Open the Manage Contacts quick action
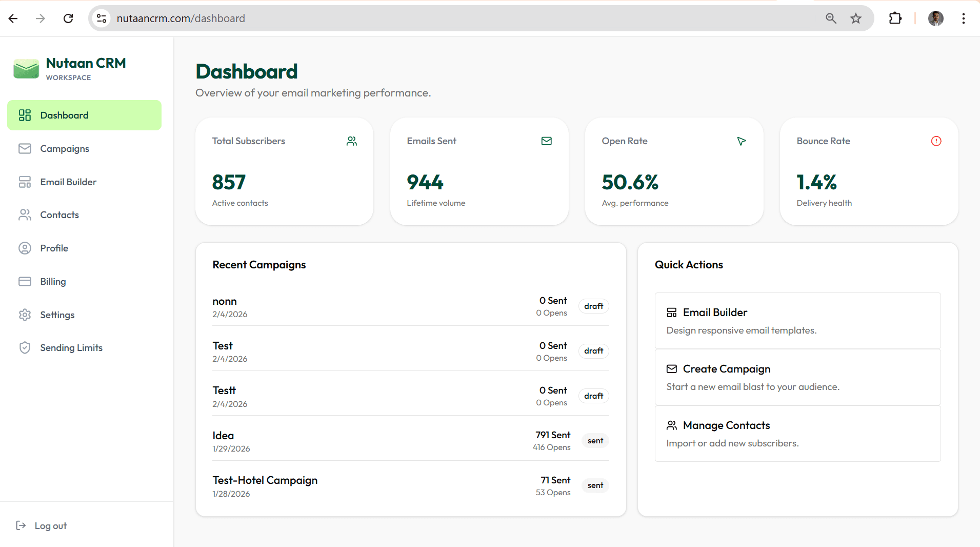Screen dimensions: 980x547 797,434
